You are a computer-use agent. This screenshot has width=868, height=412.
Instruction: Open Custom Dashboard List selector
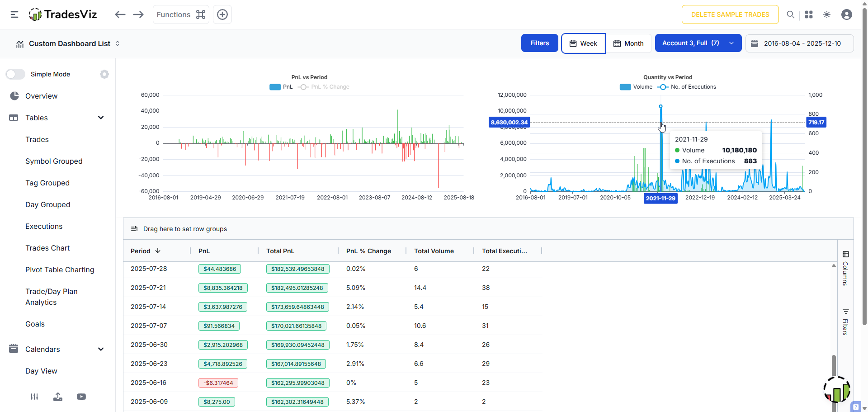pyautogui.click(x=68, y=43)
